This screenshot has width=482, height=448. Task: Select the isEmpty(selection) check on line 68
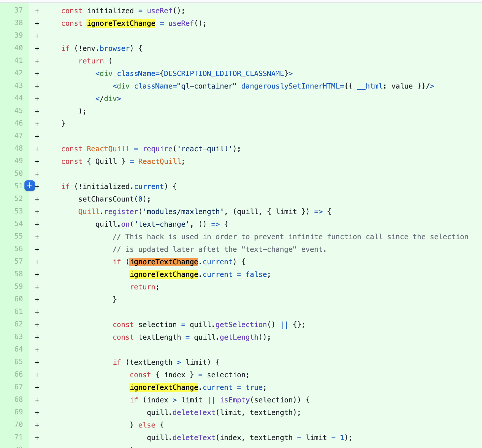coord(254,400)
